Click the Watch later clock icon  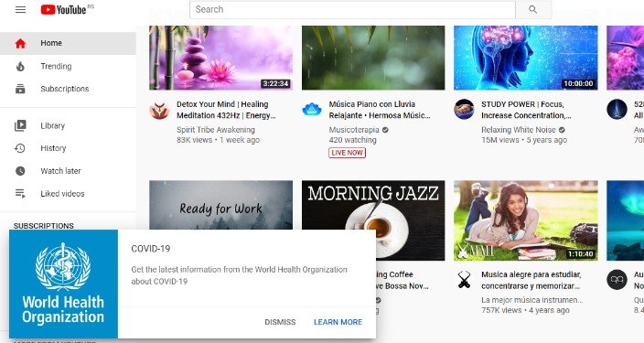pyautogui.click(x=20, y=171)
